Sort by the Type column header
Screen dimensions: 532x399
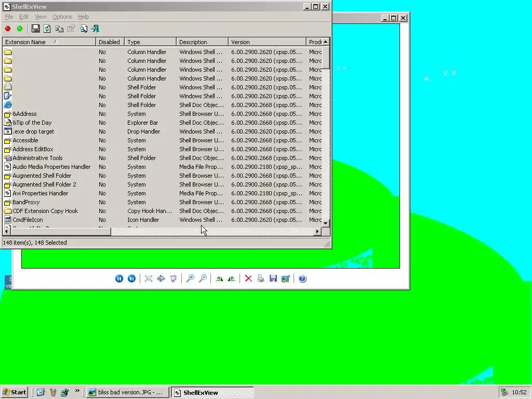150,42
